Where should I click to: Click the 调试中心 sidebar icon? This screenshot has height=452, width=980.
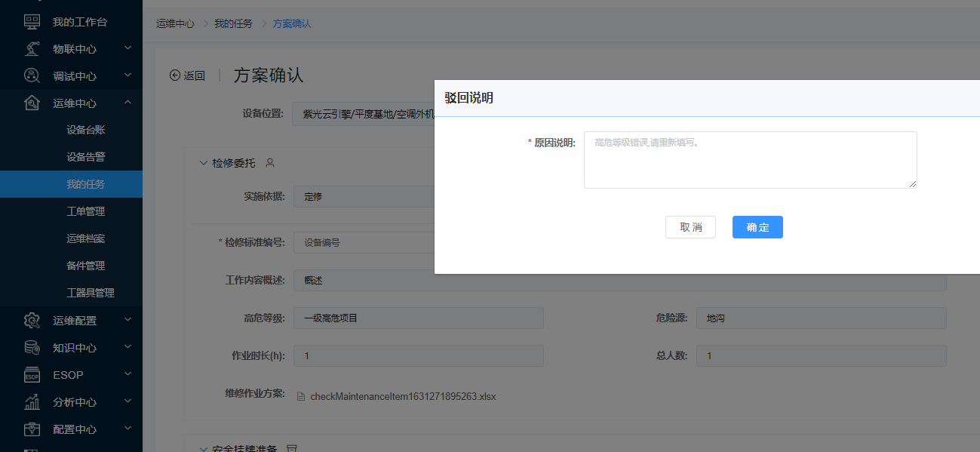click(32, 76)
